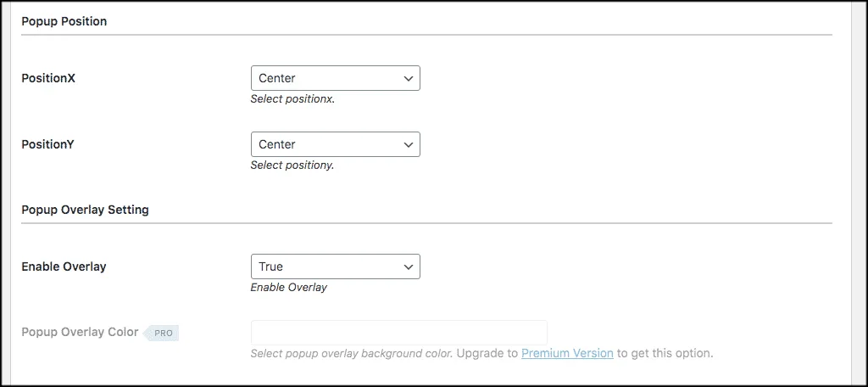Click the chevron arrow in Enable Overlay select

click(x=409, y=266)
